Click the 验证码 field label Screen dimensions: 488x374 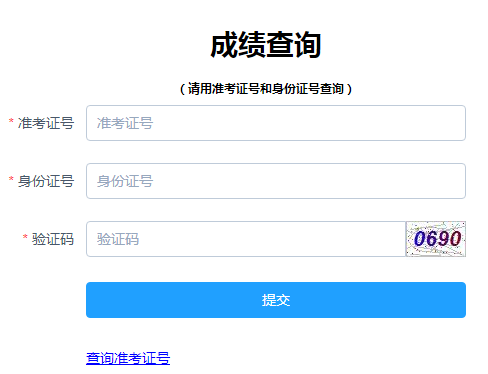coord(53,239)
